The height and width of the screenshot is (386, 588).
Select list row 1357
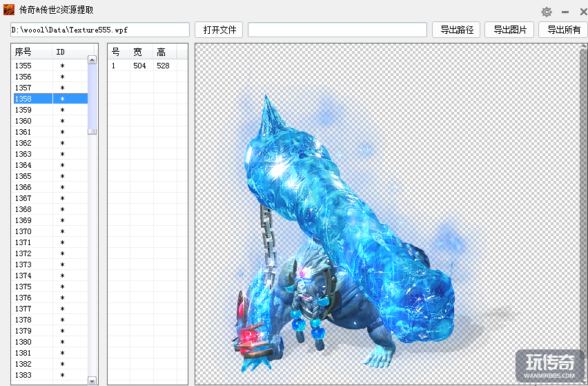click(50, 88)
